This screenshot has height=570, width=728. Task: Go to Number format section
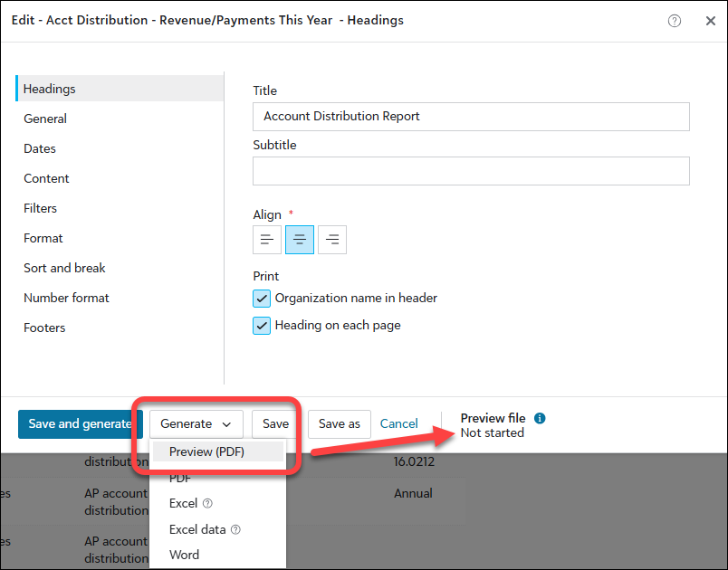coord(66,298)
